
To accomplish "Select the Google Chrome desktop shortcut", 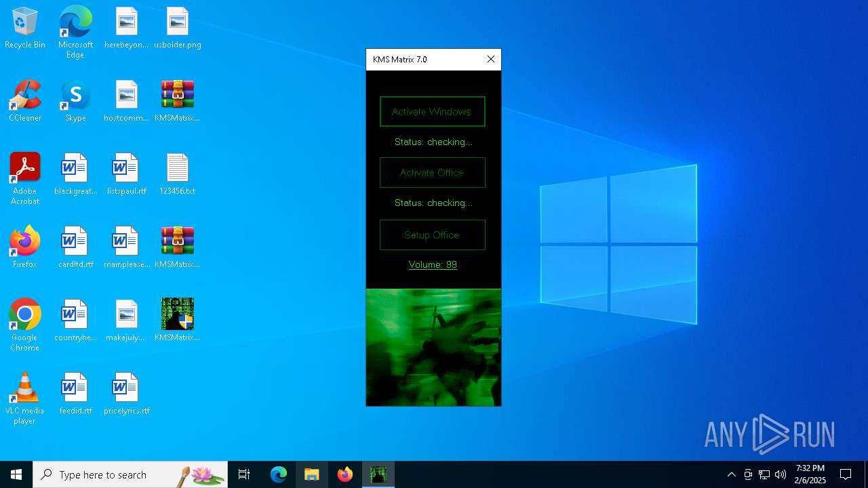I will coord(25,325).
